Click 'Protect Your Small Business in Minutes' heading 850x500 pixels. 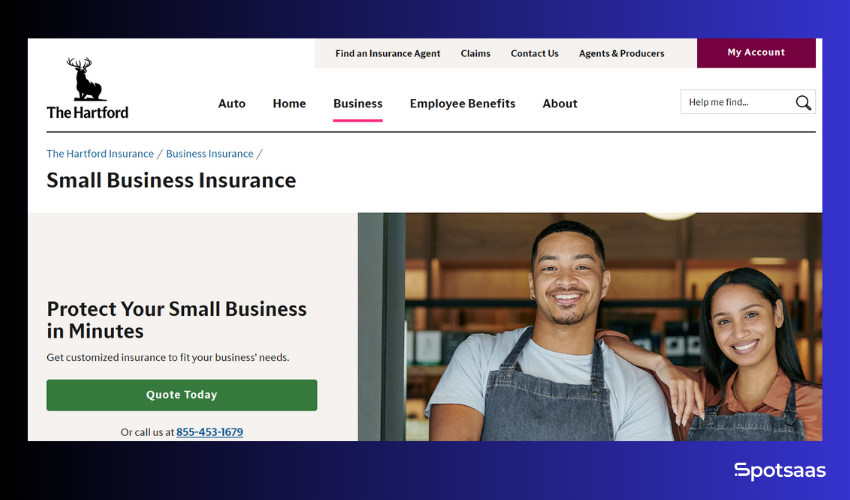tap(177, 320)
